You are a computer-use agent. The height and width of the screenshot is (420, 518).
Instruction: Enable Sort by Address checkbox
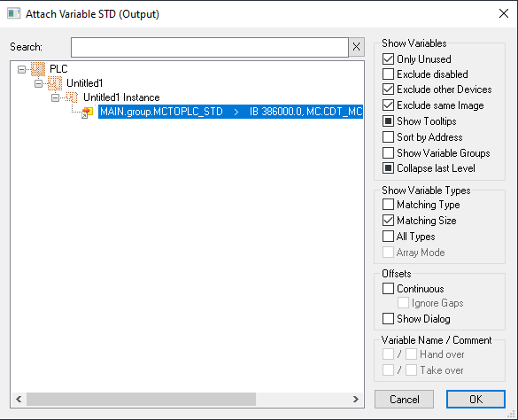pyautogui.click(x=388, y=137)
